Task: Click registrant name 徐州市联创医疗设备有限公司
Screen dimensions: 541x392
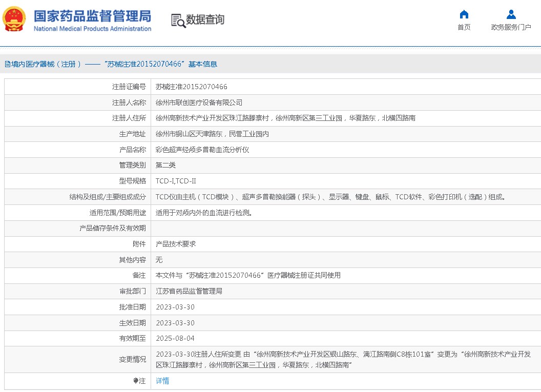Action: (199, 102)
